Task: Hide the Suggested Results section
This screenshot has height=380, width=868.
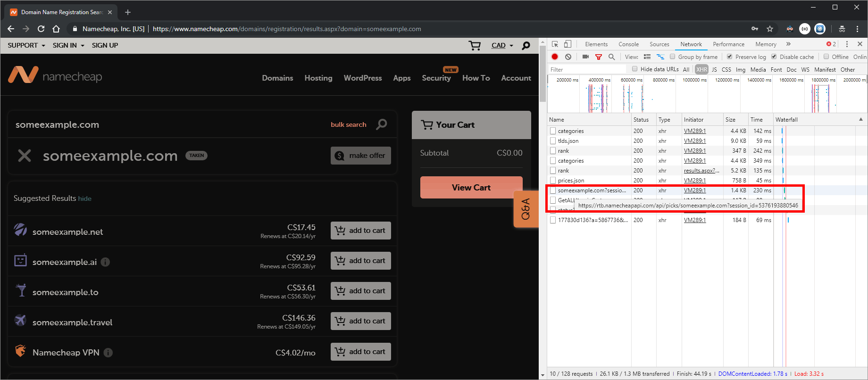Action: pyautogui.click(x=85, y=198)
